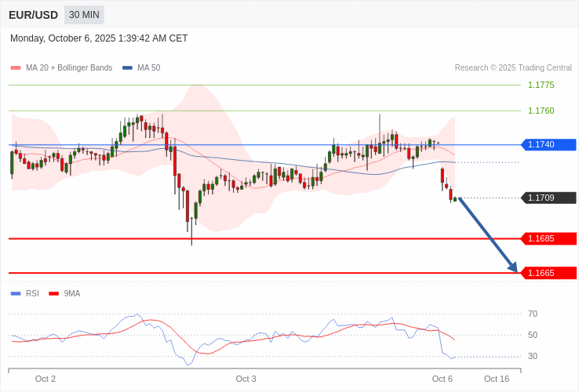Click the 30 MIN timeframe badge
Image resolution: width=579 pixels, height=392 pixels.
84,15
